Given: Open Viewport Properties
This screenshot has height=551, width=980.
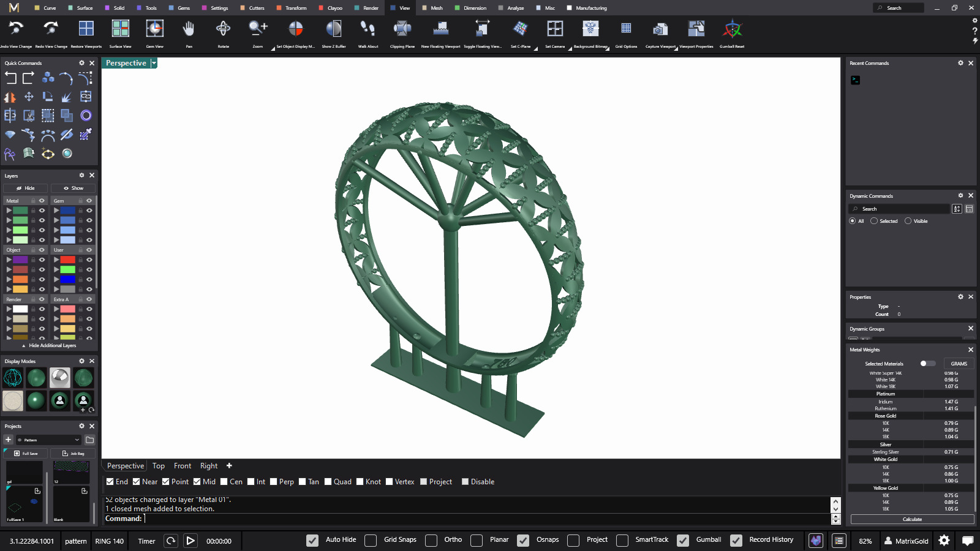Looking at the screenshot, I should coord(696,29).
